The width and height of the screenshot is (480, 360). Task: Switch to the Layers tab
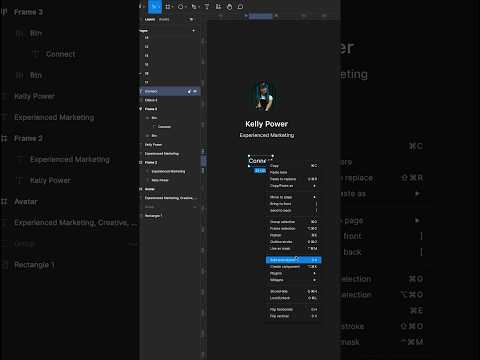(x=150, y=20)
